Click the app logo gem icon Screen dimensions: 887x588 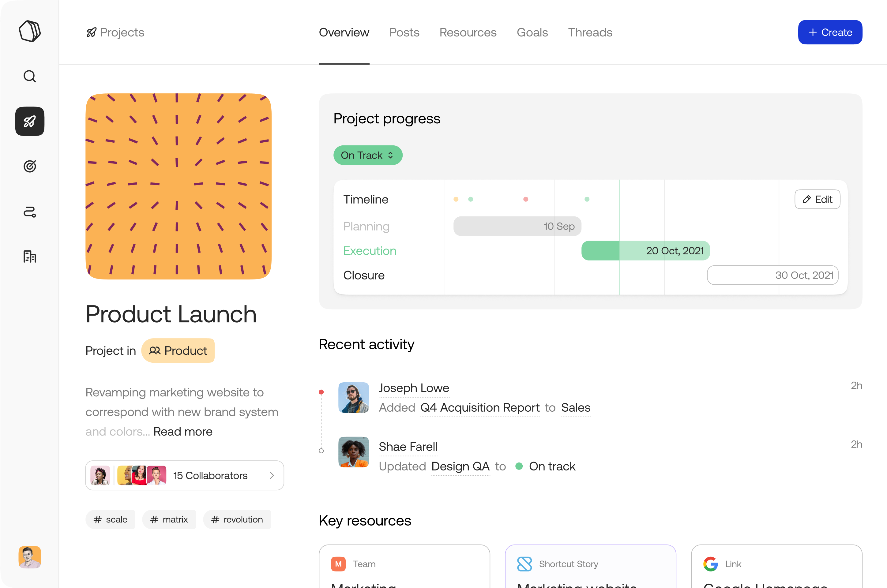pos(29,31)
